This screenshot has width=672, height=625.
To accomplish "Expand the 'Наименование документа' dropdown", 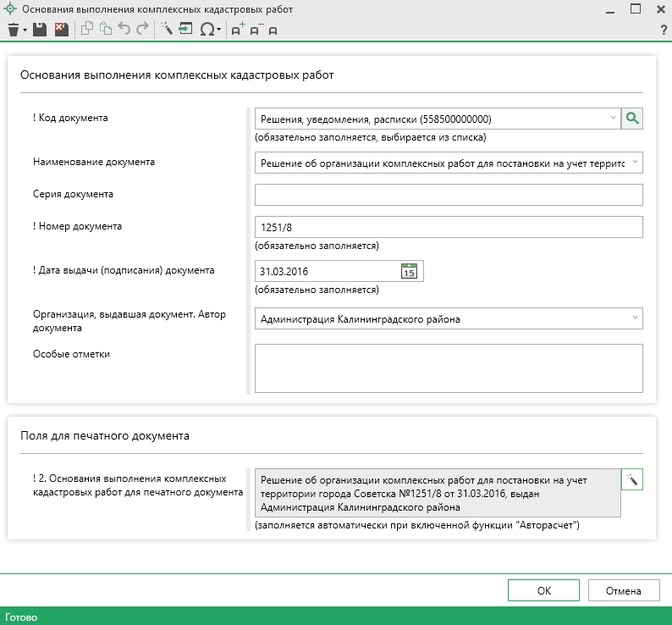I will [x=635, y=163].
